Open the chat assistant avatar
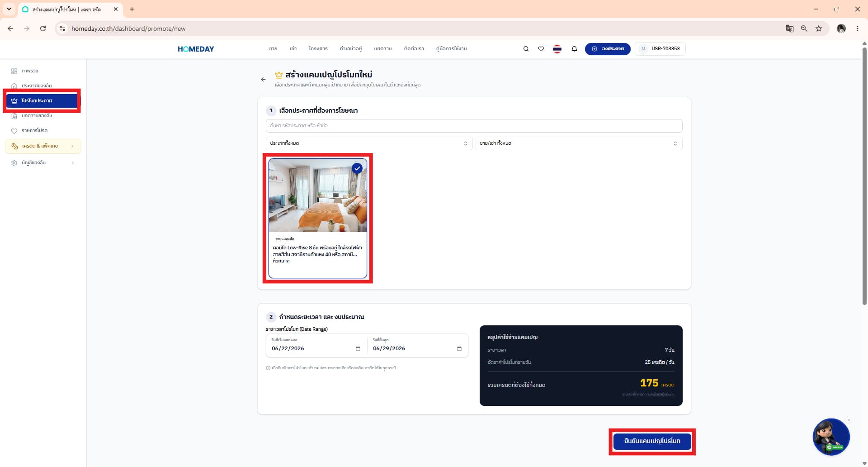The width and height of the screenshot is (868, 467). 831,437
